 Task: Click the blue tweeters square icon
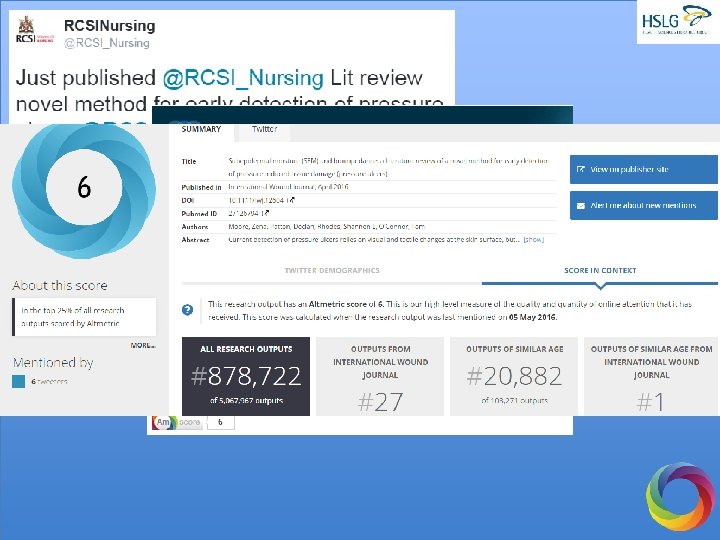[x=19, y=382]
